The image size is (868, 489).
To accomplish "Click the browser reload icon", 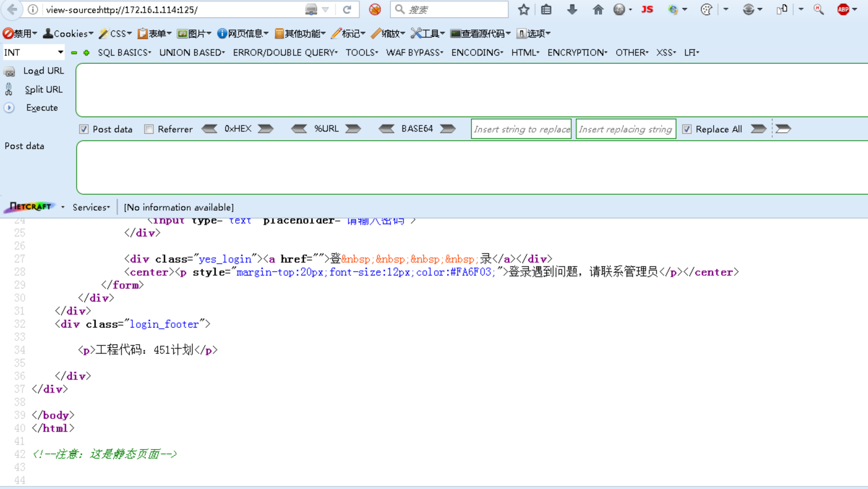I will (347, 10).
